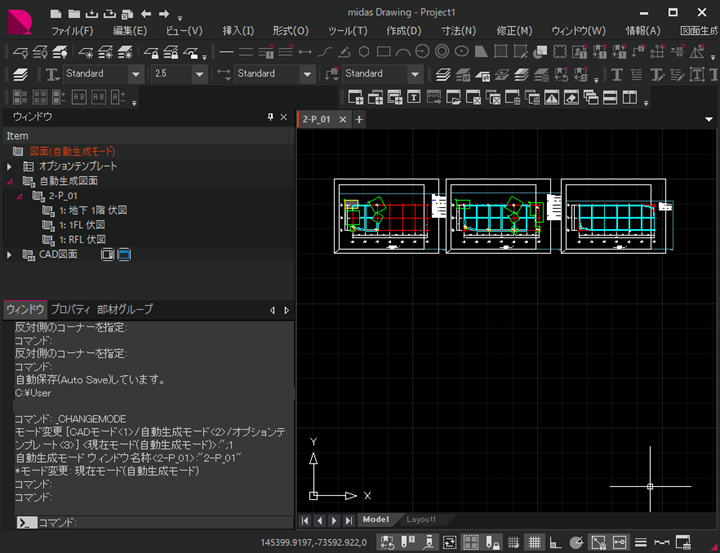Select the Rectangle drawing tool
This screenshot has width=720, height=553.
[x=383, y=51]
